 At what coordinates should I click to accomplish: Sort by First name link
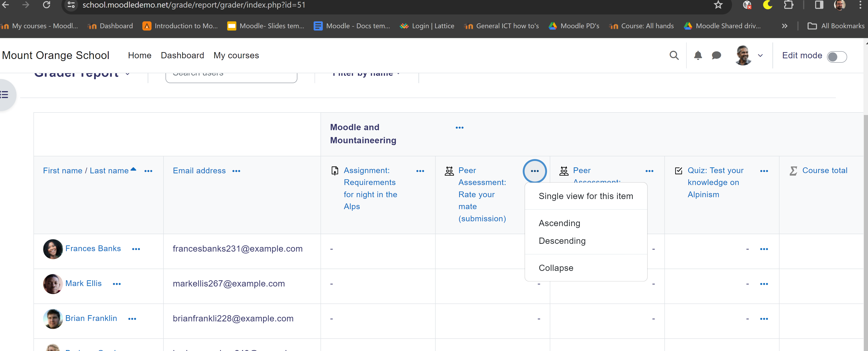tap(63, 171)
